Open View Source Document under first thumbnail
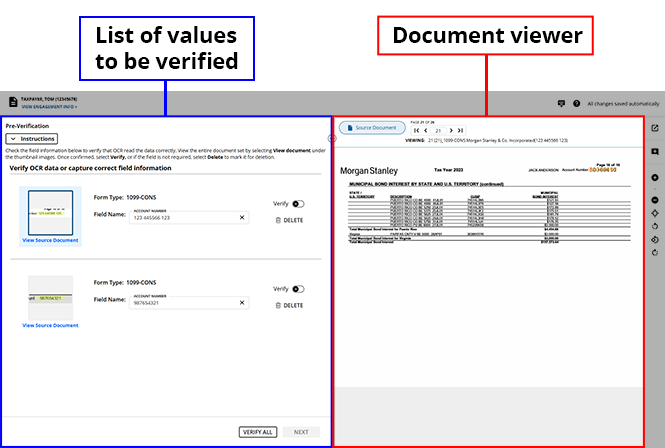 pyautogui.click(x=50, y=240)
